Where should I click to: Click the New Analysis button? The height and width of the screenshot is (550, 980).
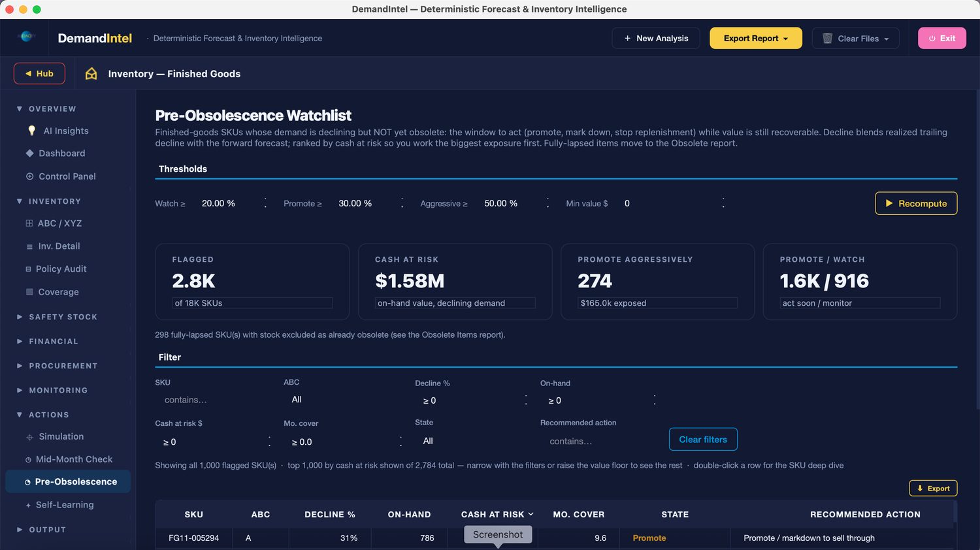click(x=656, y=39)
